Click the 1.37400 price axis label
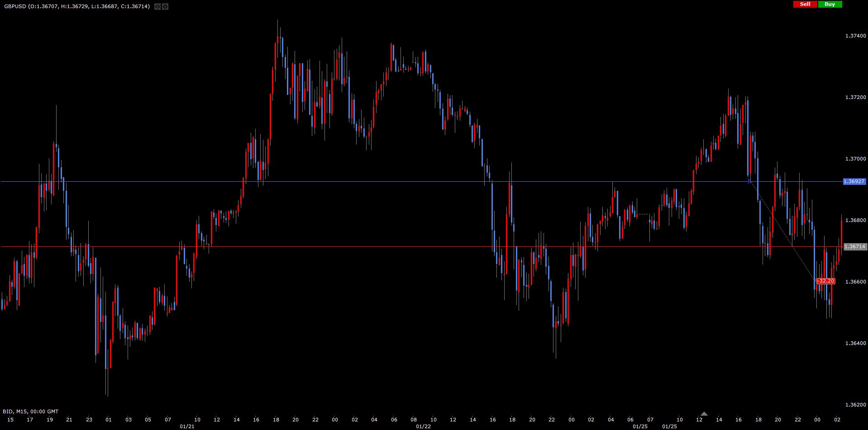The height and width of the screenshot is (430, 868). click(855, 36)
